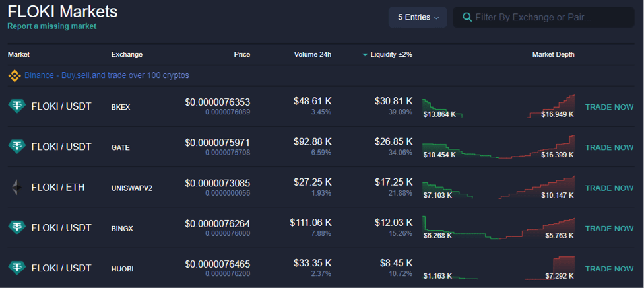Click liquidity value $30.81 K
This screenshot has height=288, width=644.
(393, 101)
